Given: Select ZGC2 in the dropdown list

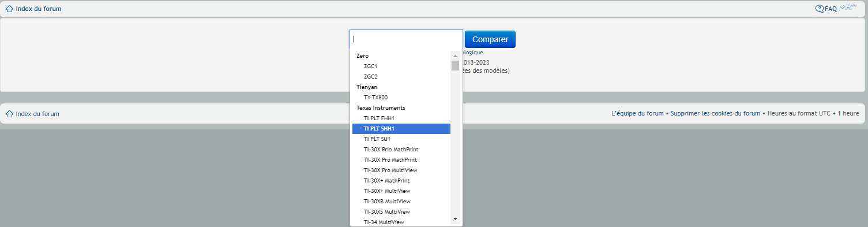Looking at the screenshot, I should coord(401,76).
